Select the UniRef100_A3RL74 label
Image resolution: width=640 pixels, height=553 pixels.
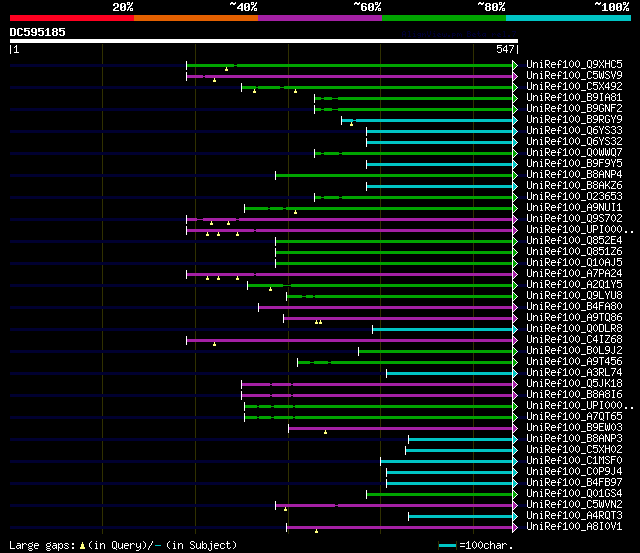[574, 373]
